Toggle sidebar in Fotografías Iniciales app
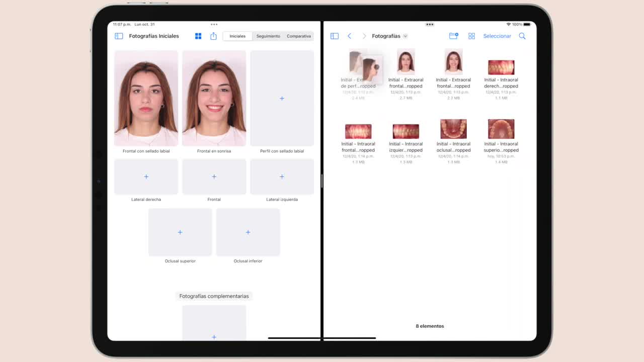 tap(119, 36)
